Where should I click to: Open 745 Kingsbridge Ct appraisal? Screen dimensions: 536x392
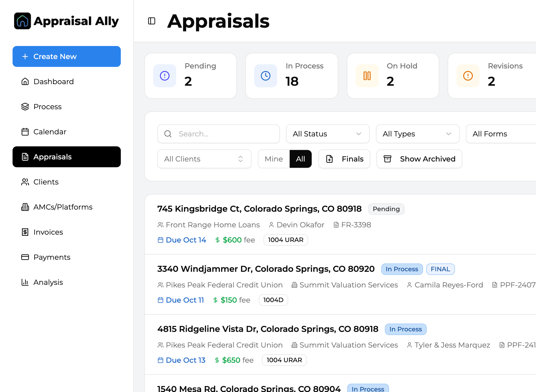pyautogui.click(x=259, y=209)
